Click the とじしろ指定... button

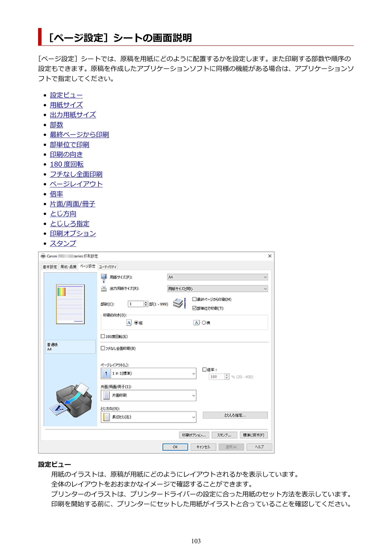click(x=235, y=415)
